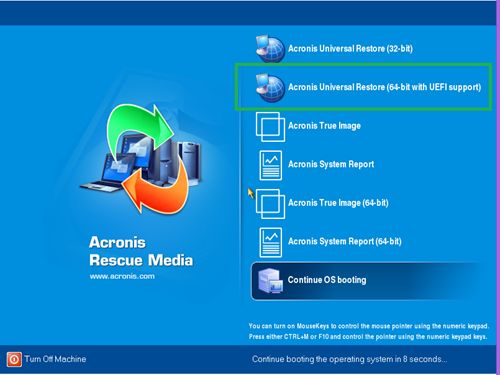
Task: Click the Acronis Rescue Media logo graphic
Action: point(141,158)
